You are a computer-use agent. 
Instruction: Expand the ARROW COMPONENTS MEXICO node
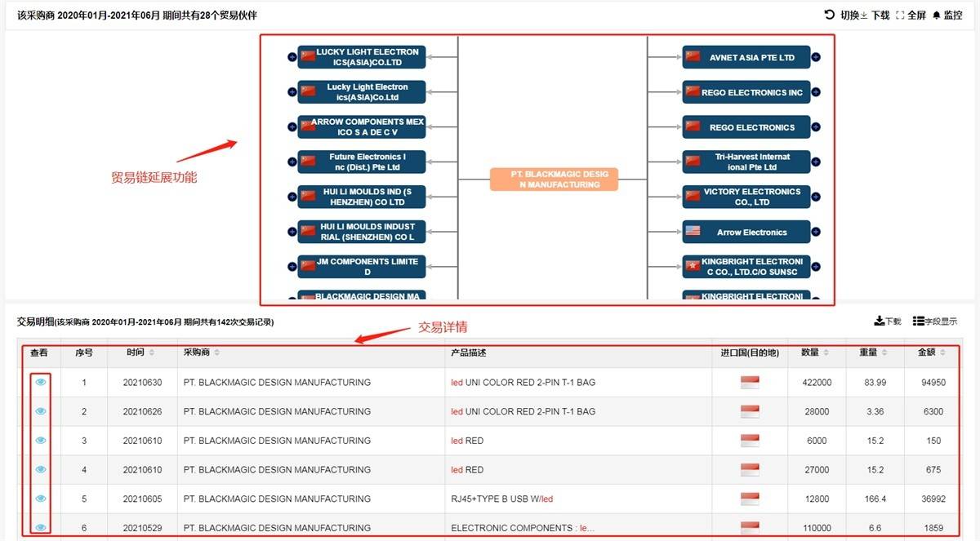[x=292, y=127]
